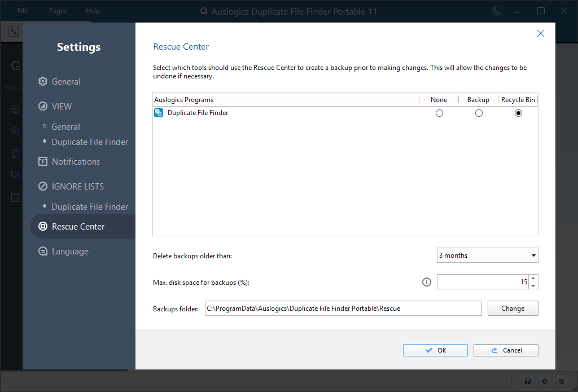This screenshot has height=392, width=578.
Task: Select Recycle Bin for Duplicate File Finder
Action: pyautogui.click(x=518, y=113)
